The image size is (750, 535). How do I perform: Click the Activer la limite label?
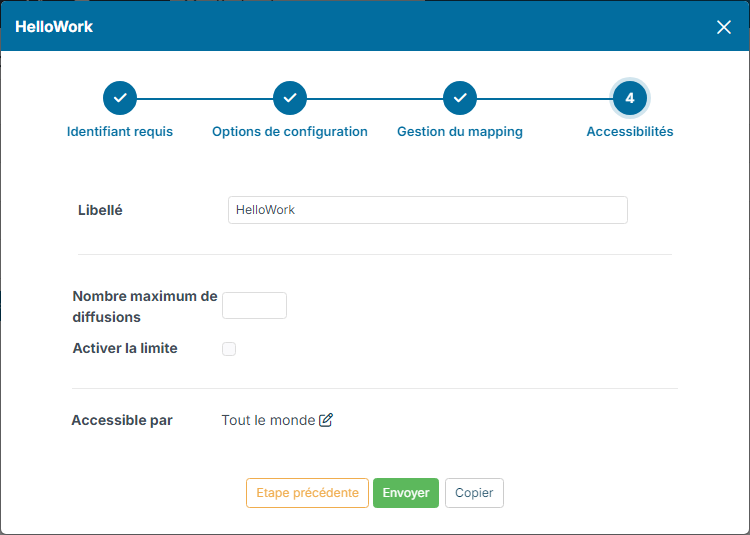click(125, 348)
